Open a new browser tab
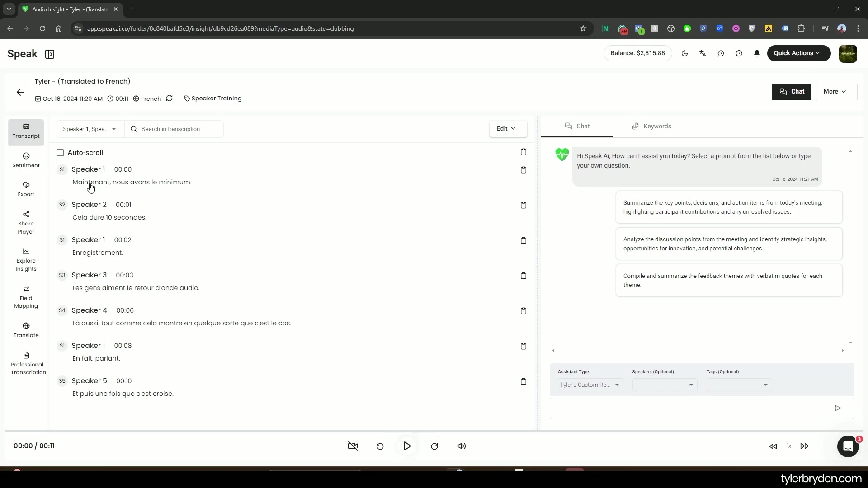 (x=132, y=9)
